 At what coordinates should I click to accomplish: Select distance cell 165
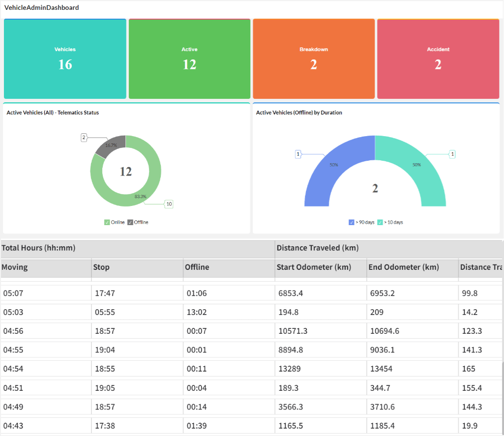point(480,369)
